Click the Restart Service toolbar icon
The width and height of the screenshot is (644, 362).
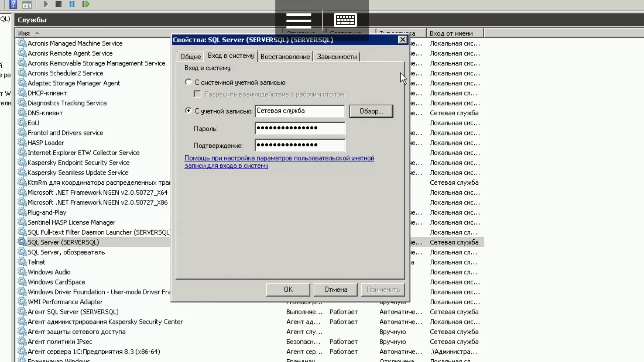tap(86, 4)
